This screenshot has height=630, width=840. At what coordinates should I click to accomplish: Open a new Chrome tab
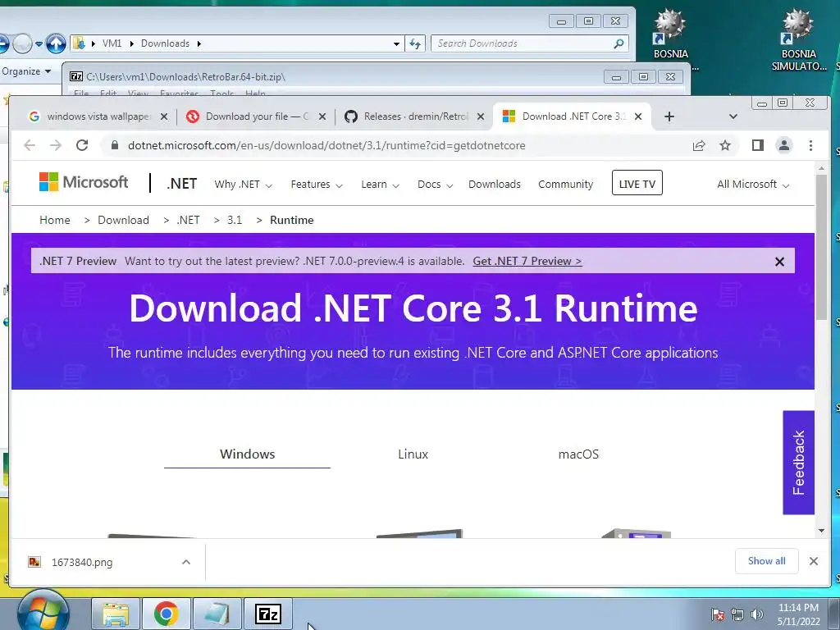669,116
